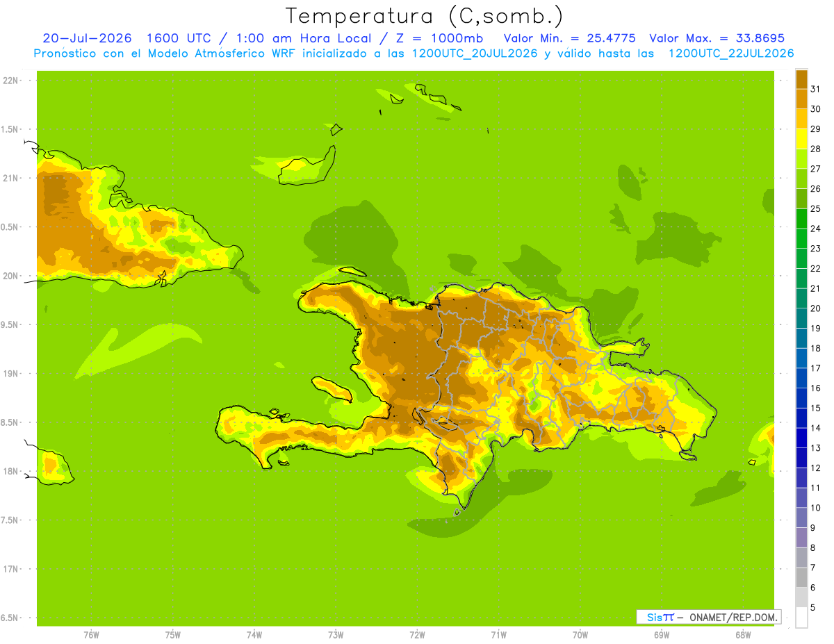Click the "21N" latitude axis label
This screenshot has height=644, width=834.
10,179
